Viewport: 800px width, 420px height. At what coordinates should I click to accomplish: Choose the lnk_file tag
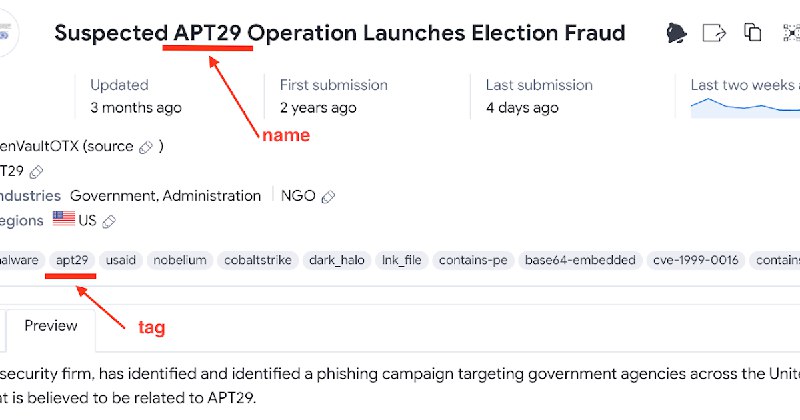[x=402, y=260]
